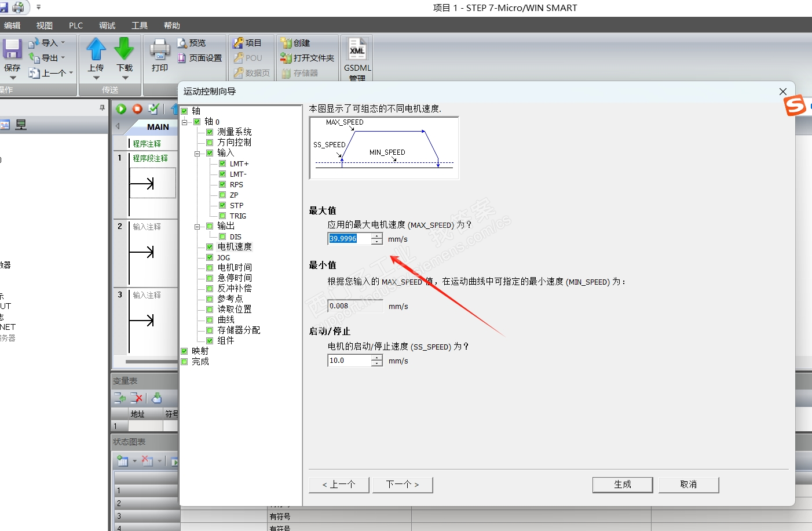Click the Create (创建) library icon
This screenshot has height=531, width=812.
coord(286,43)
